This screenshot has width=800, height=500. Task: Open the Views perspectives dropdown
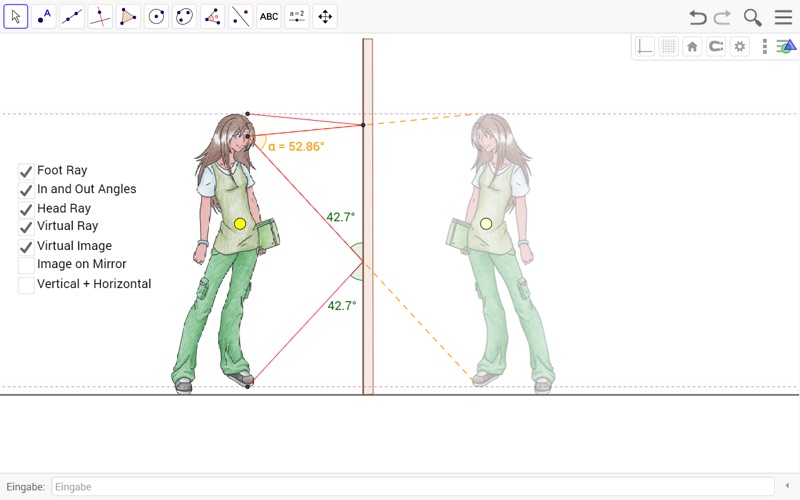785,46
